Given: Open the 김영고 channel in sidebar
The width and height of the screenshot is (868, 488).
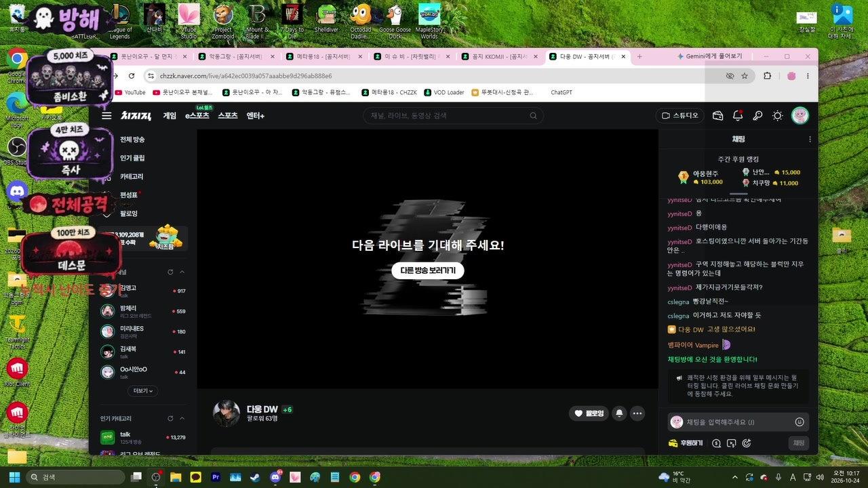Looking at the screenshot, I should pos(143,291).
